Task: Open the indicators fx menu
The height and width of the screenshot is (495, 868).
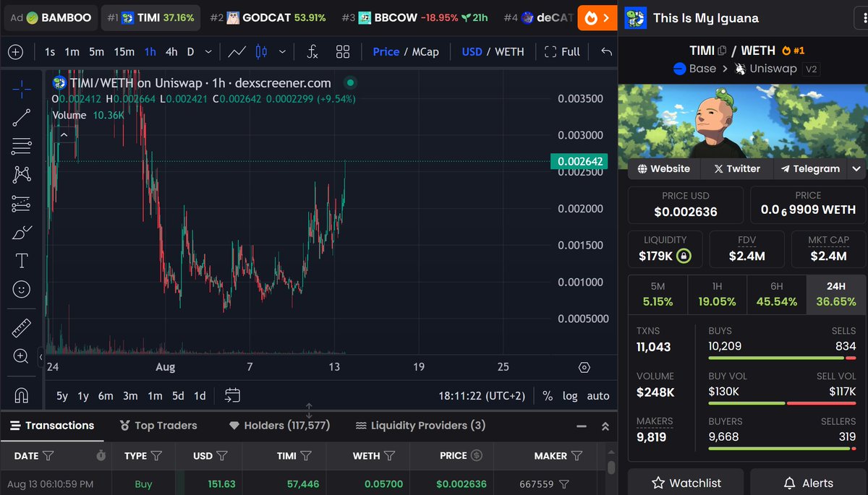Action: click(312, 52)
